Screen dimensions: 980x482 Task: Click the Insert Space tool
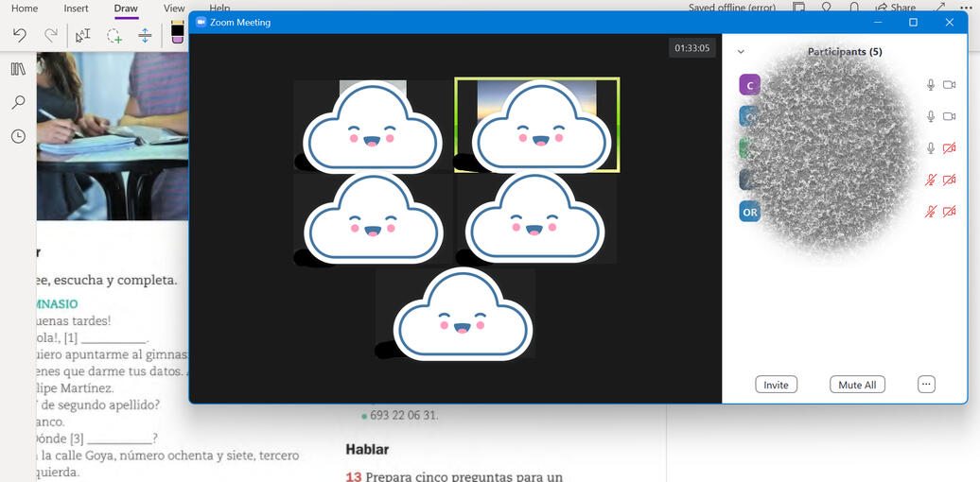coord(145,35)
